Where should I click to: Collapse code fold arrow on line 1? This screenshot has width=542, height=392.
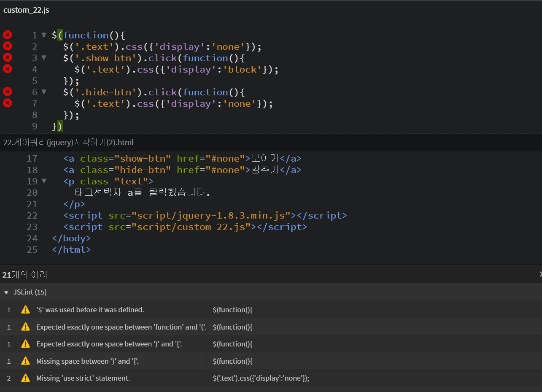click(x=44, y=35)
